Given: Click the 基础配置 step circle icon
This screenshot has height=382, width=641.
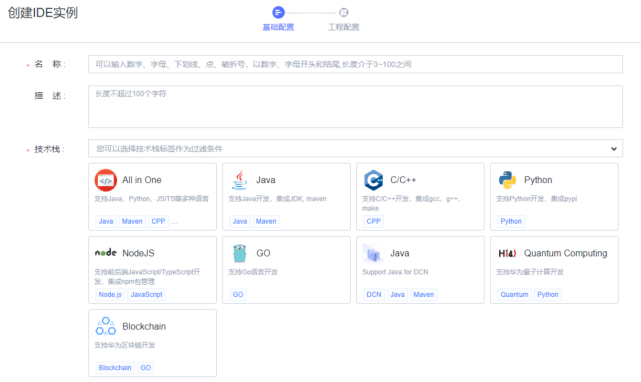Looking at the screenshot, I should [x=278, y=12].
